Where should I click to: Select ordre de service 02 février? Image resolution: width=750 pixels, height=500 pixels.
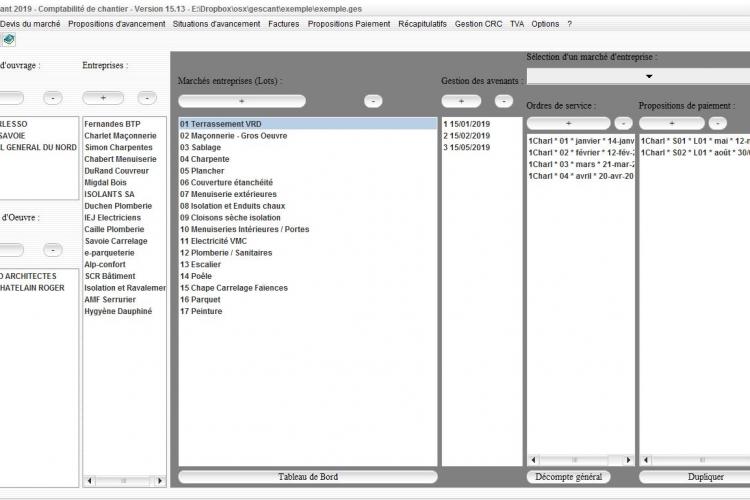[581, 153]
